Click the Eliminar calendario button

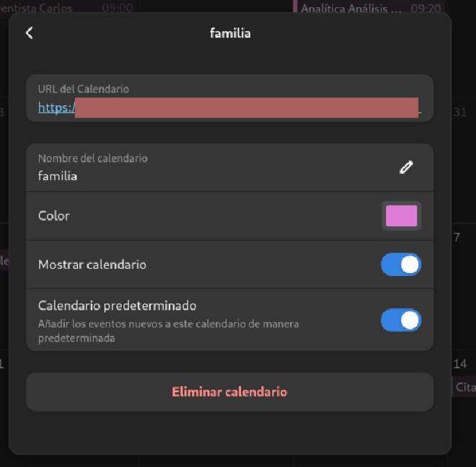click(x=229, y=392)
